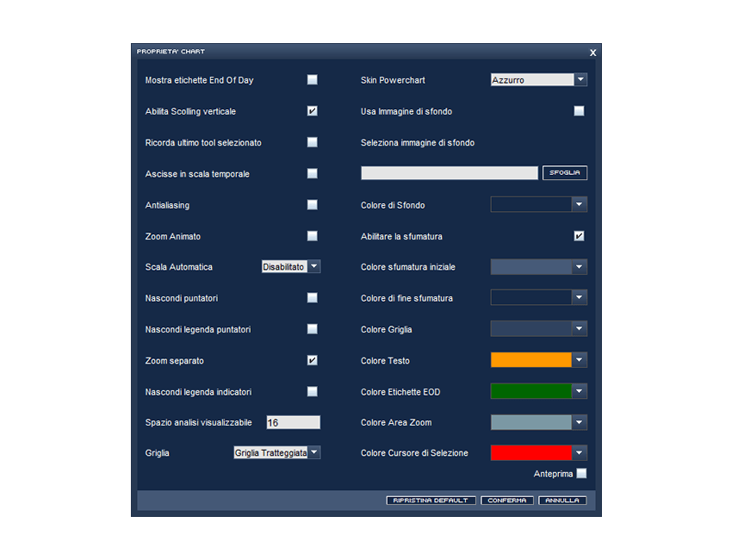Click the Spazio analisi visualizzabile input field
Image resolution: width=732 pixels, height=560 pixels.
(x=293, y=422)
